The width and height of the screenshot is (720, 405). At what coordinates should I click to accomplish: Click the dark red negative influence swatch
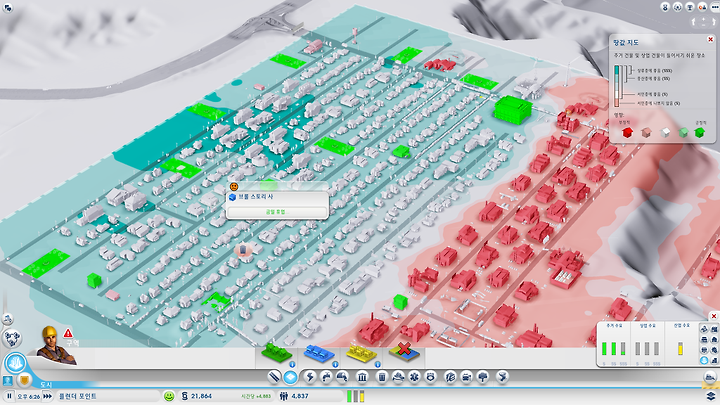[x=627, y=133]
